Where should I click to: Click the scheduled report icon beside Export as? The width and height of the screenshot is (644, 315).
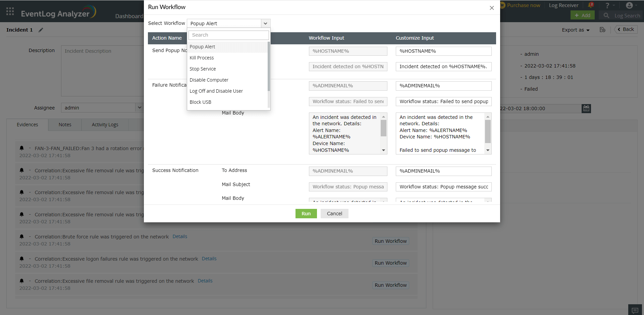click(x=602, y=30)
